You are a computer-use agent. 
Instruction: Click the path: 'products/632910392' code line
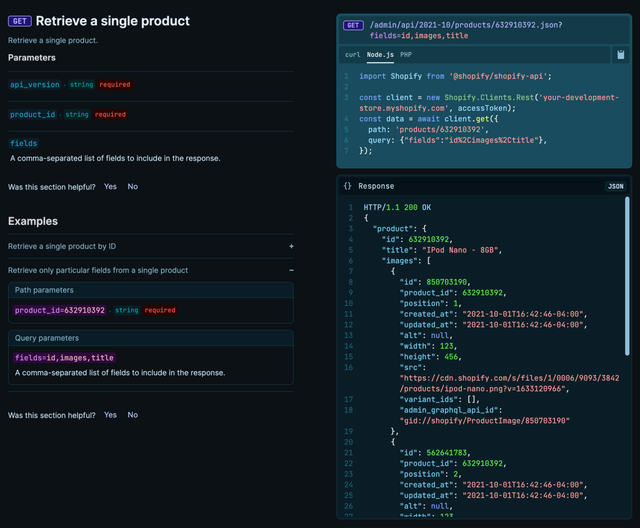coord(428,130)
